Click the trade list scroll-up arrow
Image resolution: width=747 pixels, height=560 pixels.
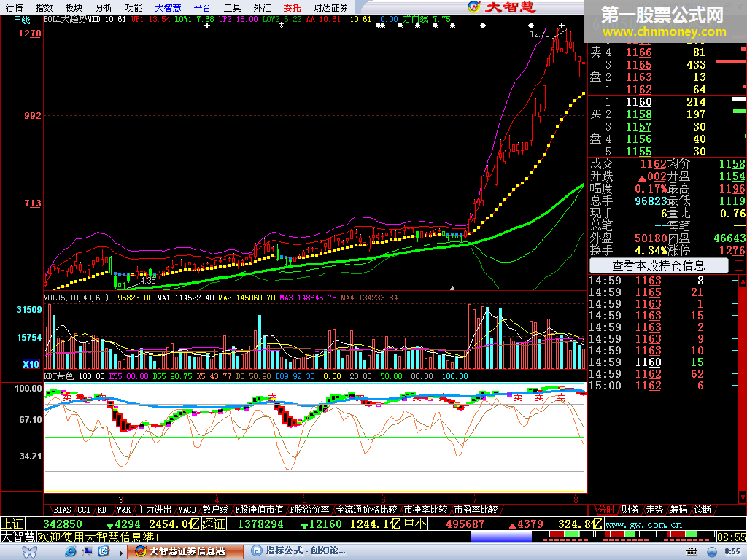tap(743, 281)
